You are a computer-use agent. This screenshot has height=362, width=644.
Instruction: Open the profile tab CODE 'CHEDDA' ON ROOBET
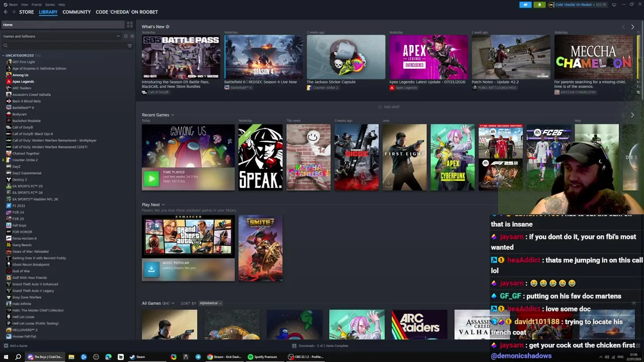127,12
